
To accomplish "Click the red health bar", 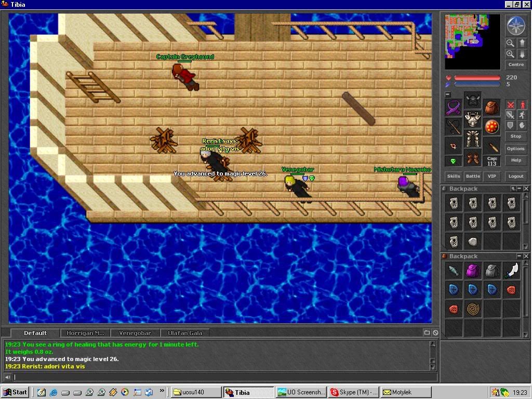I will 477,78.
